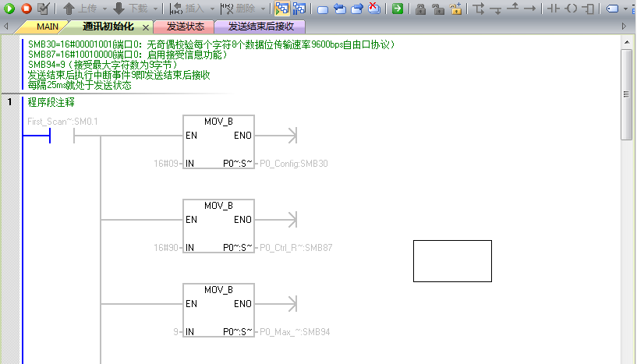Click the Compile checkmark icon
The width and height of the screenshot is (637, 364).
43,8
